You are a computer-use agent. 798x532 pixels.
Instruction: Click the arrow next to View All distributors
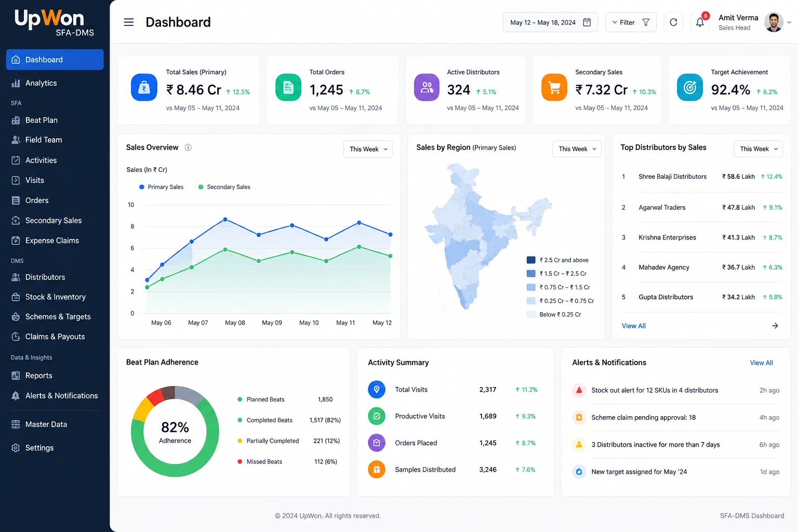(x=775, y=326)
